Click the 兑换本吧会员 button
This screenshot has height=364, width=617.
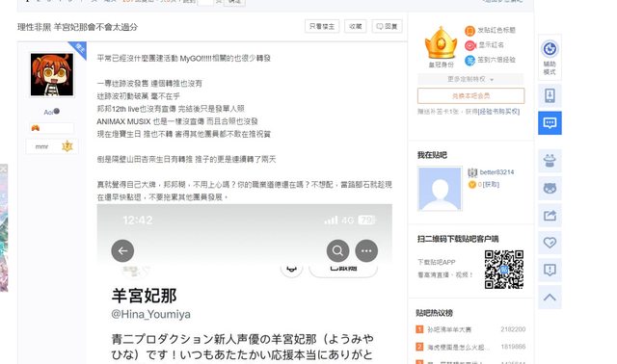pos(471,95)
